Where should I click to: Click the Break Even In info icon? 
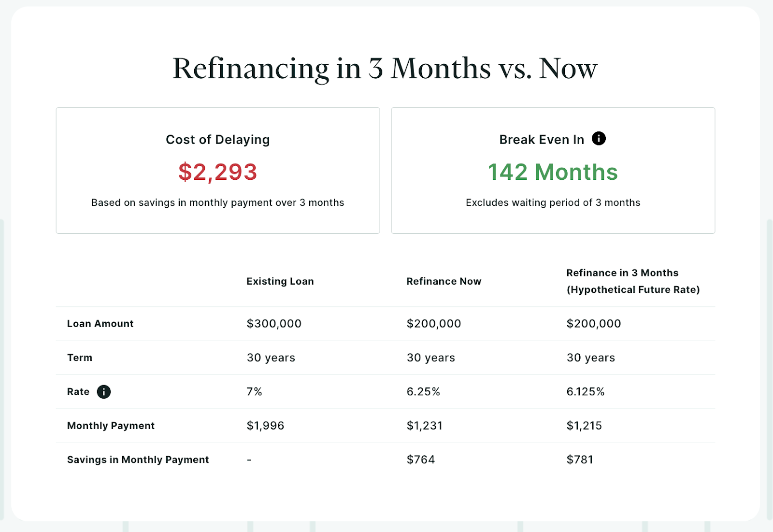[599, 139]
